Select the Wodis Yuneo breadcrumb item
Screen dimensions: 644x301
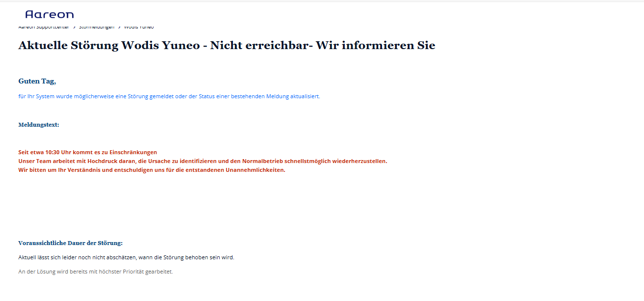point(139,27)
